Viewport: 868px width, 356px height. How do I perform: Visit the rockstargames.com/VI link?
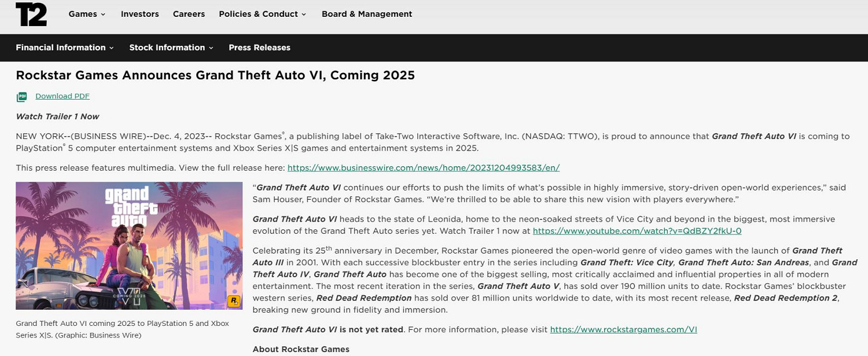(623, 329)
